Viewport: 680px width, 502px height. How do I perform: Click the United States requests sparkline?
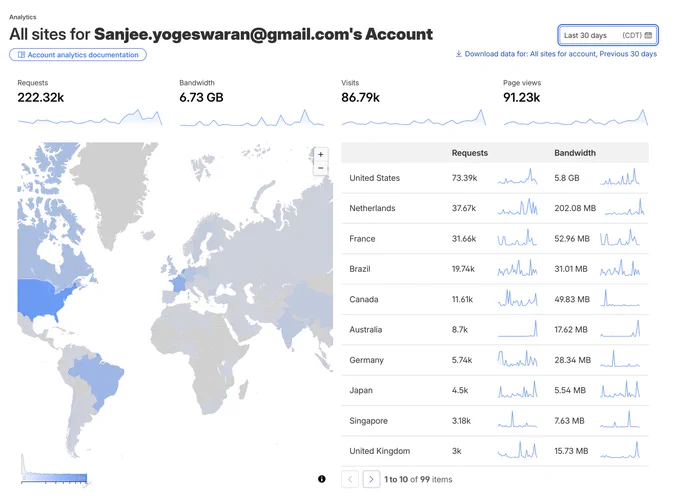[517, 177]
